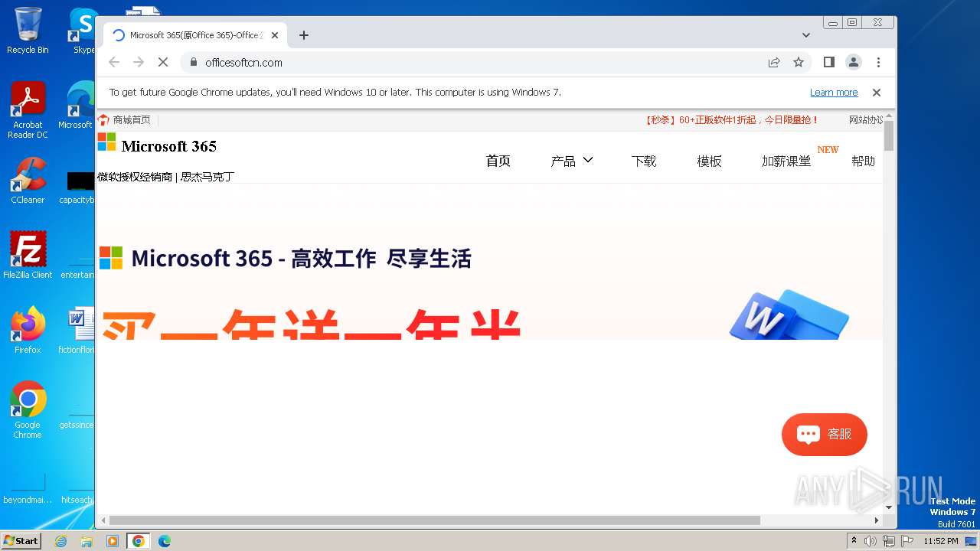Toggle Chrome side panel
This screenshot has width=980, height=551.
828,62
